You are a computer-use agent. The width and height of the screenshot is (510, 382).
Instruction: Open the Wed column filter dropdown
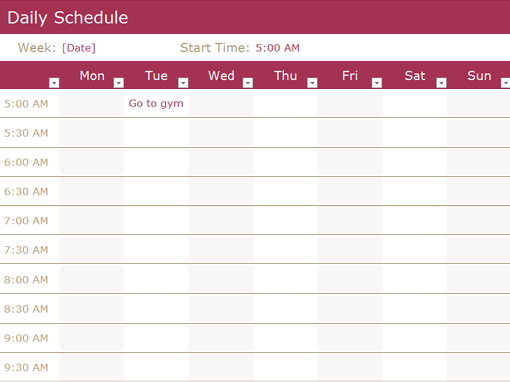[248, 82]
